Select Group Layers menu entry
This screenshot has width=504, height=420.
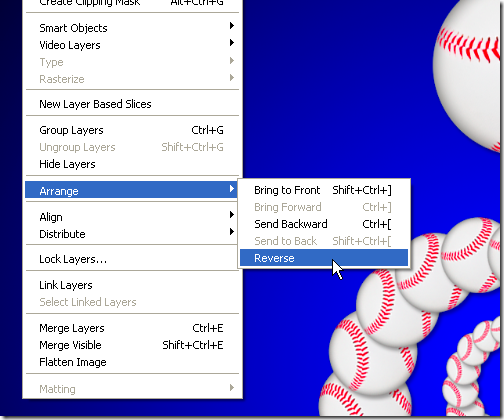[x=132, y=130]
